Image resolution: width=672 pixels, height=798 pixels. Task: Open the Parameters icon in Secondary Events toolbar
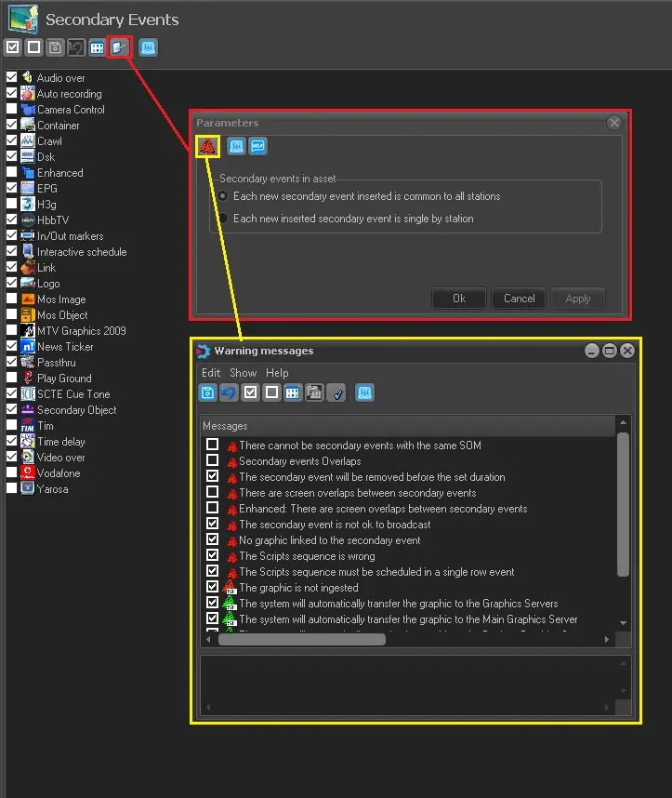[x=119, y=47]
